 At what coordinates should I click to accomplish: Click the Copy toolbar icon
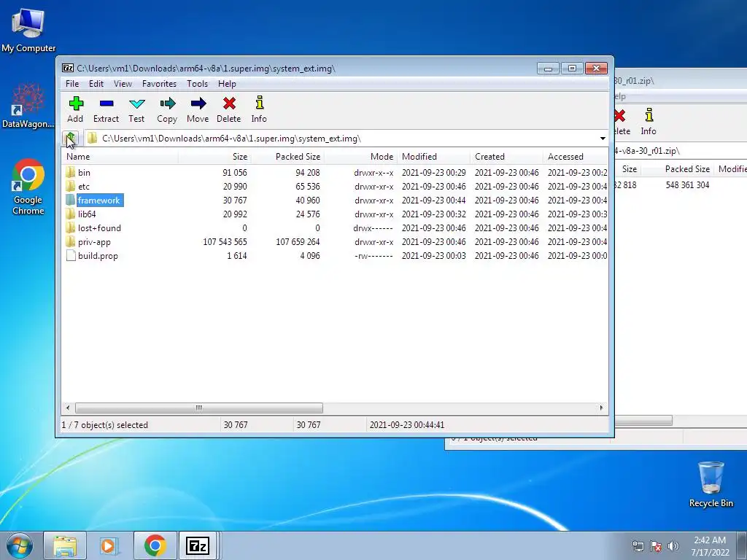point(167,109)
